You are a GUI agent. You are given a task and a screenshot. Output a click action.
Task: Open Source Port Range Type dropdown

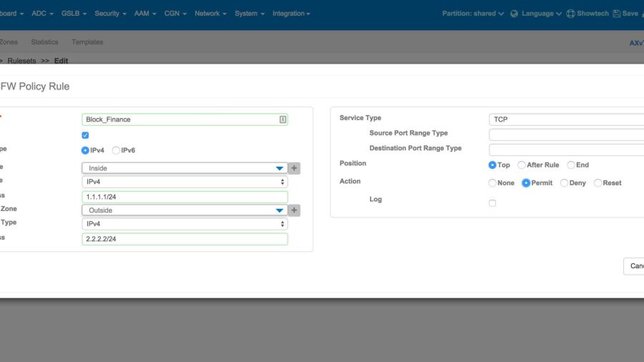567,134
